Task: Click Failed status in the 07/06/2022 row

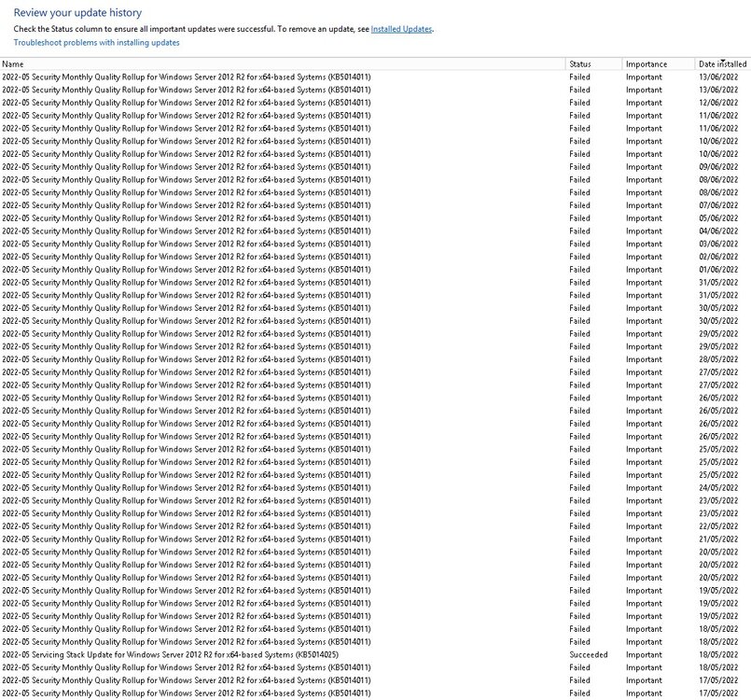Action: (x=579, y=205)
